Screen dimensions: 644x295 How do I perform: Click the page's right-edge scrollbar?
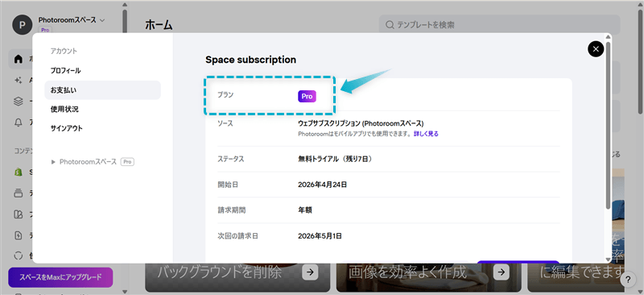point(640,62)
